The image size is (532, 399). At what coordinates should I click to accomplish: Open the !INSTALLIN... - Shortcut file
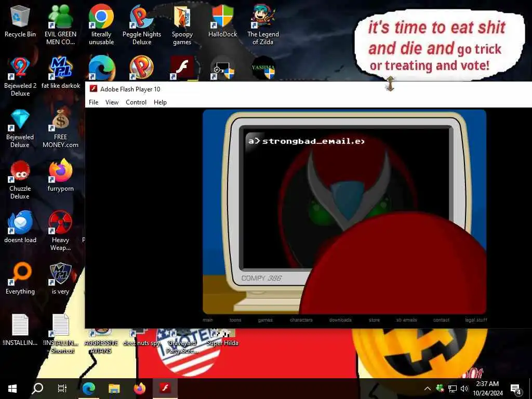[x=61, y=334]
